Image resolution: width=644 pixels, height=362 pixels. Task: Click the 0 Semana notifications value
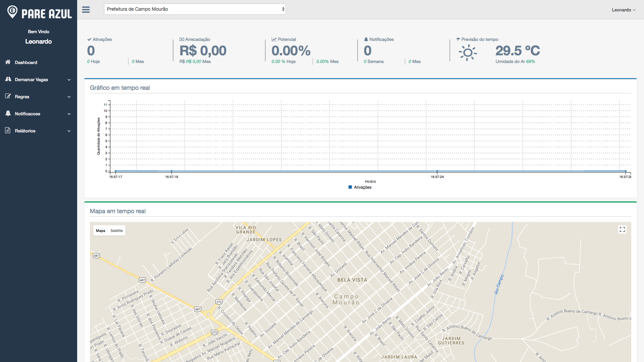pyautogui.click(x=374, y=62)
